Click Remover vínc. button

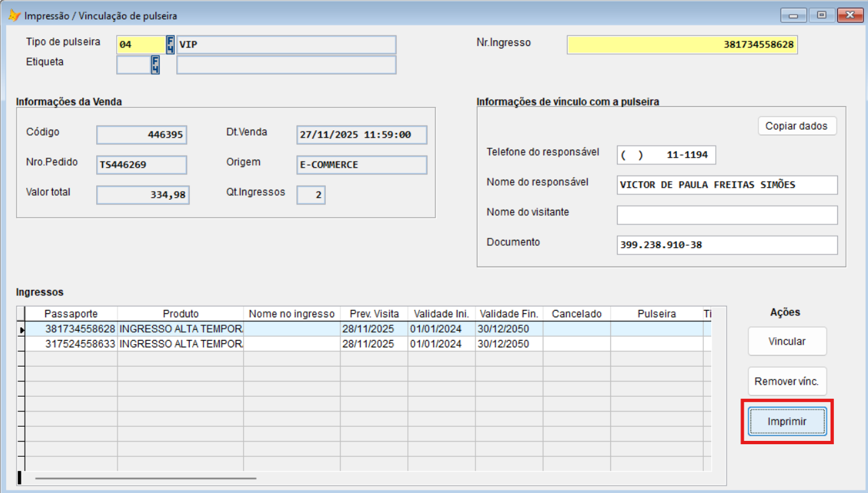pos(787,382)
